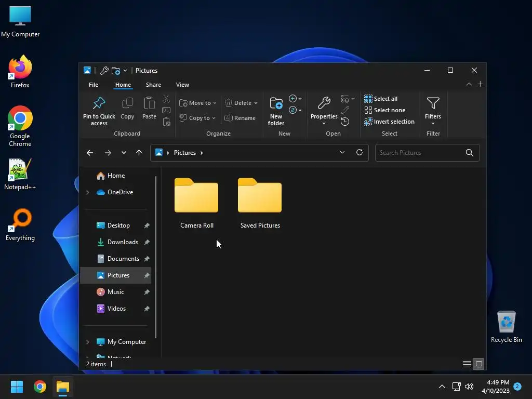The width and height of the screenshot is (532, 399).
Task: Open the Properties wrench button
Action: tap(324, 111)
